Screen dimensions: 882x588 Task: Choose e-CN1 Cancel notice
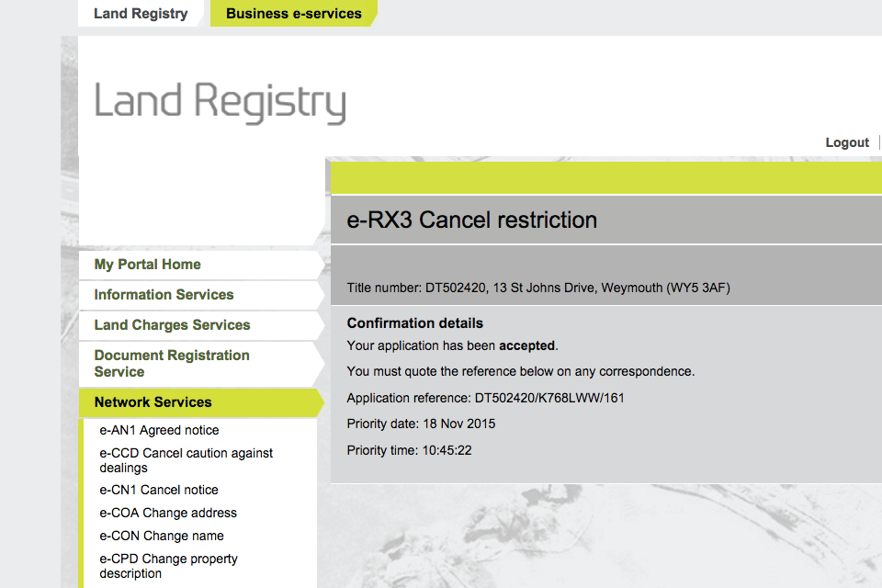pyautogui.click(x=159, y=490)
